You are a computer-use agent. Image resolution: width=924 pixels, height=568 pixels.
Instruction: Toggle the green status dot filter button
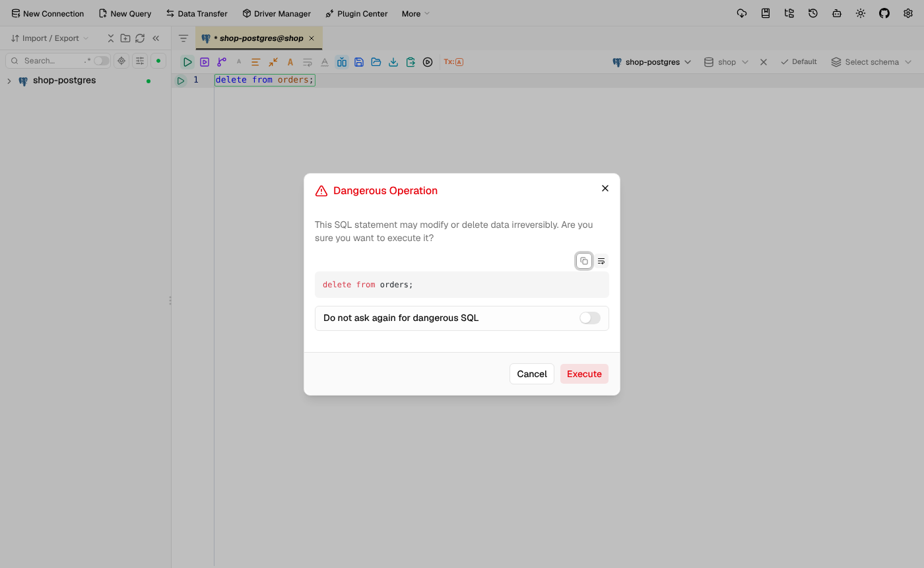click(x=158, y=61)
